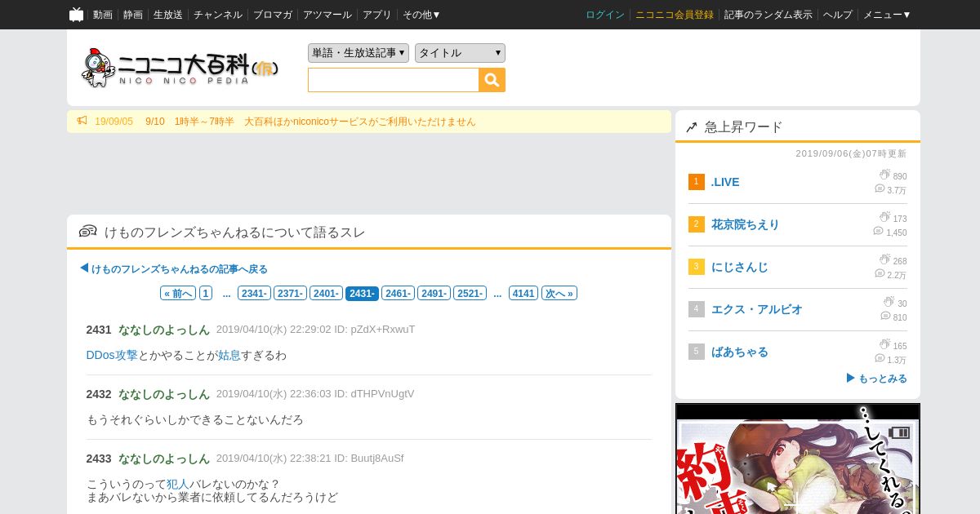This screenshot has width=980, height=514.
Task: Click the megaphone announcement icon
Action: [82, 121]
